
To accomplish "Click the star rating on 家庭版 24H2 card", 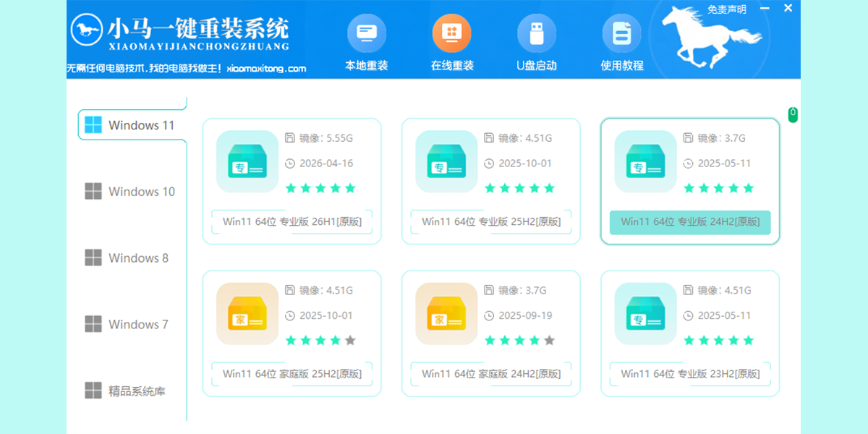I will point(519,340).
